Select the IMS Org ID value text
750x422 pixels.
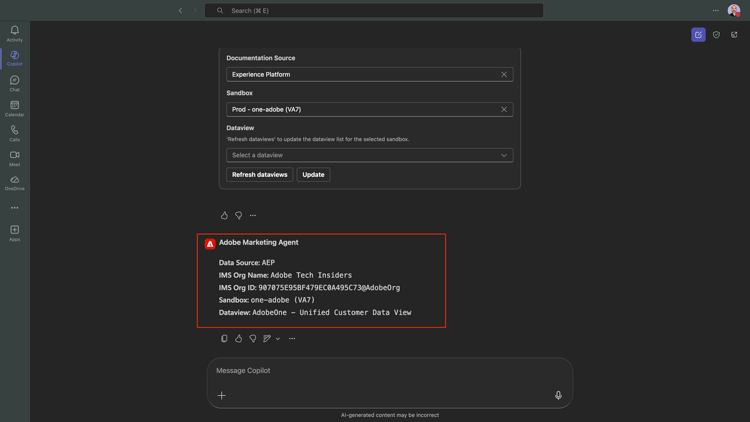pyautogui.click(x=329, y=288)
